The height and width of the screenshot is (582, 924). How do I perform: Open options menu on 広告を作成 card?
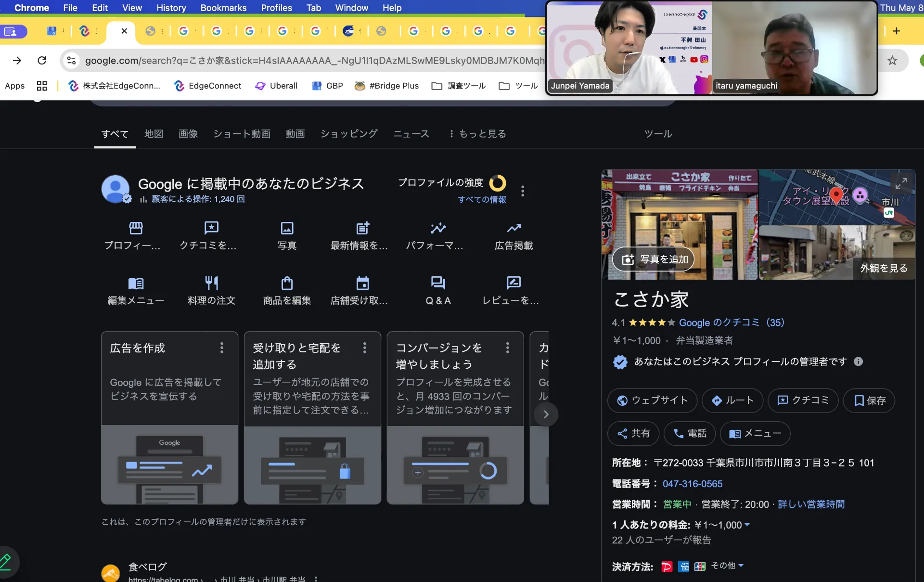(x=222, y=348)
